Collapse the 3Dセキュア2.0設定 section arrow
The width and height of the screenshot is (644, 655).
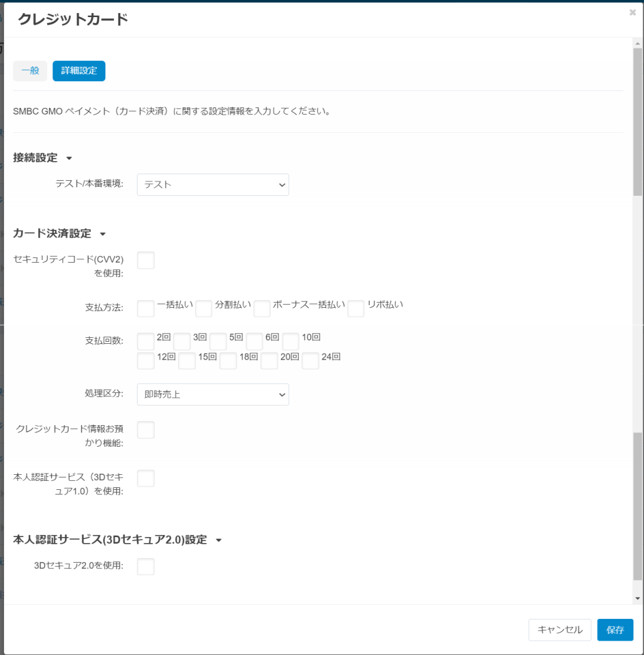click(219, 540)
